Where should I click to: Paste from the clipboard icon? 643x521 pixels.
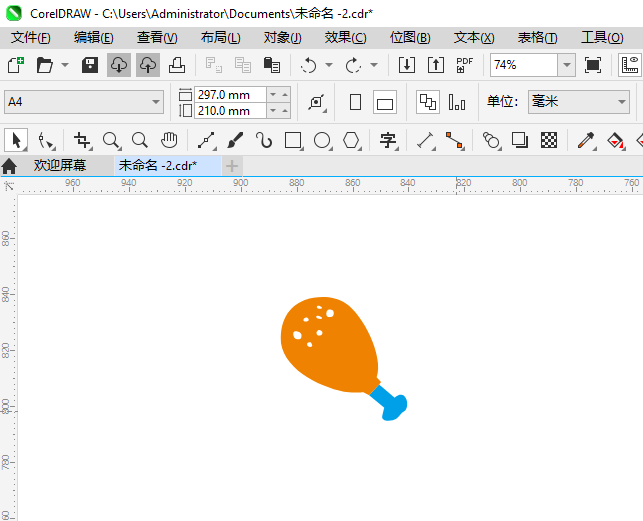271,65
